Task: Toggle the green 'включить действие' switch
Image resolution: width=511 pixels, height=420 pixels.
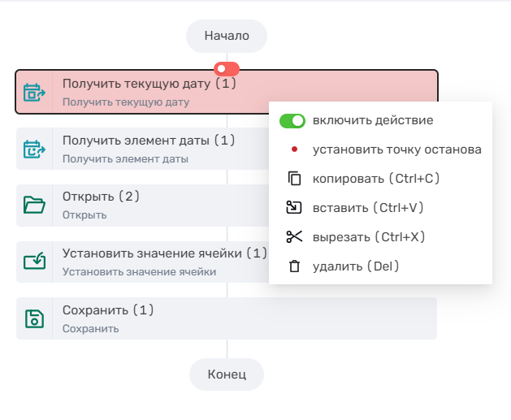Action: click(292, 121)
